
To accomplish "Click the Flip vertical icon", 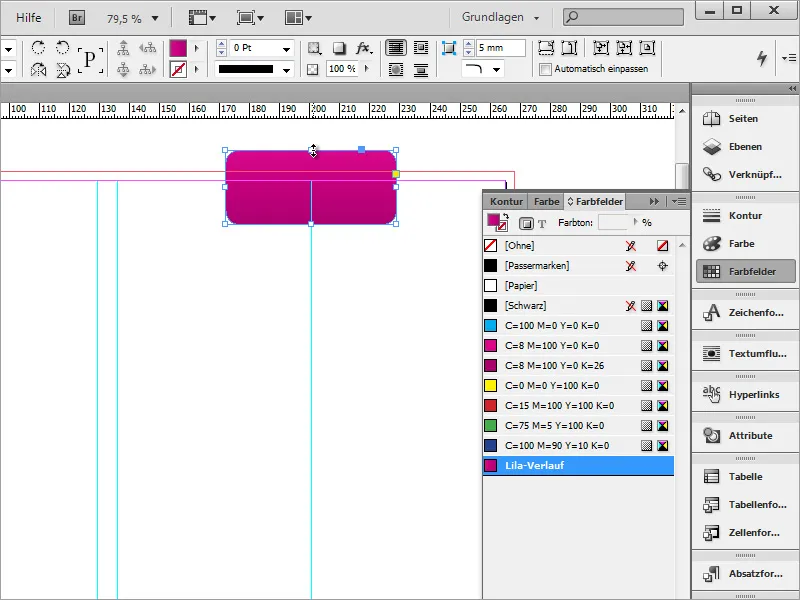I will click(x=62, y=69).
